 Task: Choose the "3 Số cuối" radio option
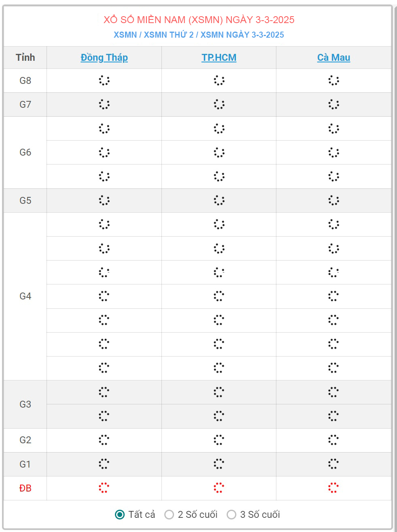pos(231,515)
